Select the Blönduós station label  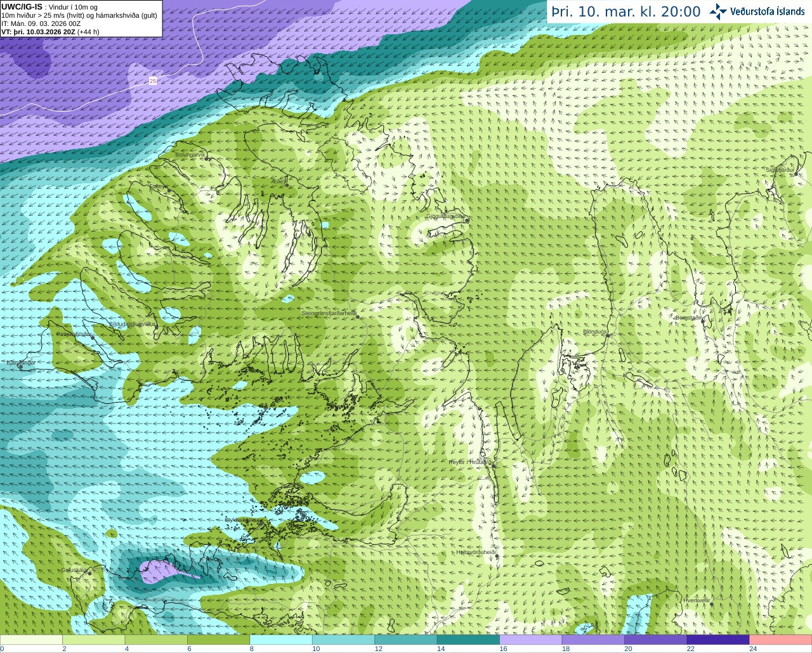pyautogui.click(x=595, y=332)
